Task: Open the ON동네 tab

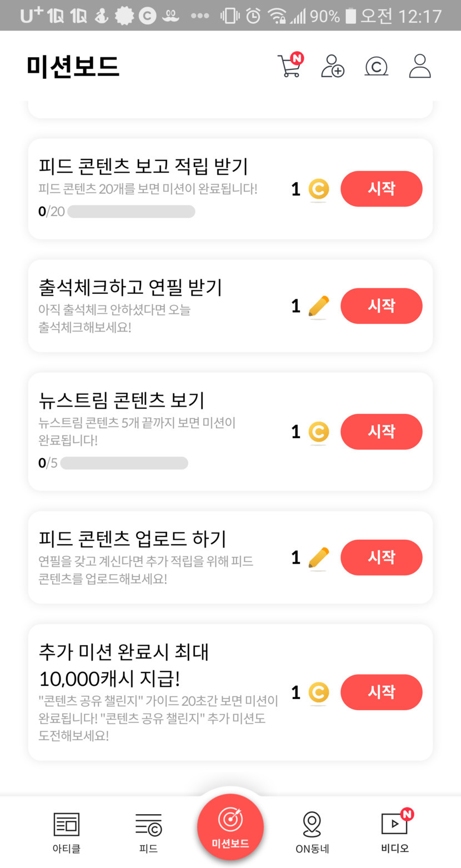Action: point(312,832)
